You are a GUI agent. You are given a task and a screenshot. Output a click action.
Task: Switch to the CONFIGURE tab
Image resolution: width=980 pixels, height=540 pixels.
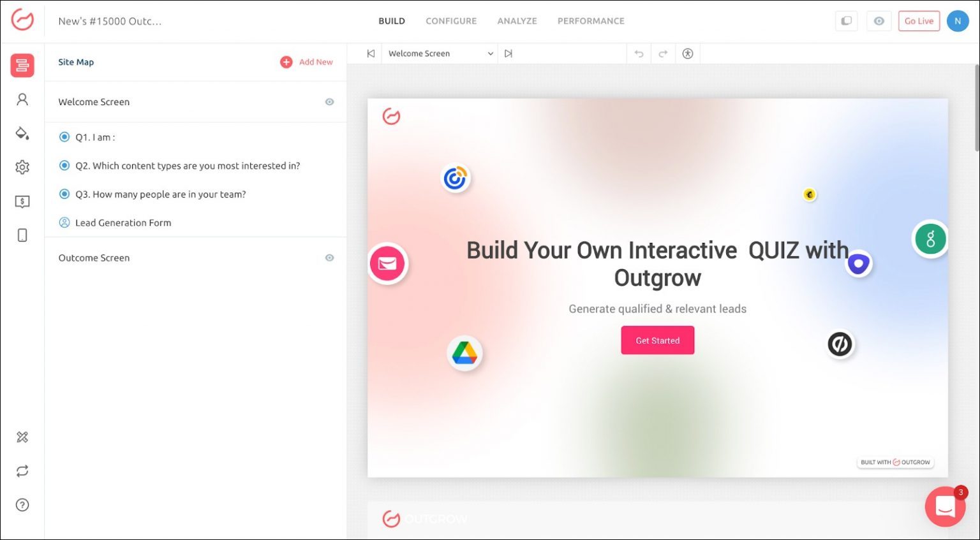point(451,21)
